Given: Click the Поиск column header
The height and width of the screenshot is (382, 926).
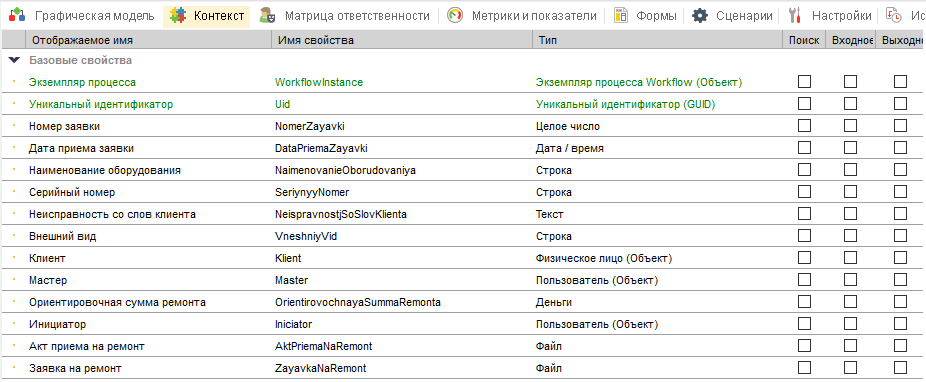Looking at the screenshot, I should (x=804, y=40).
